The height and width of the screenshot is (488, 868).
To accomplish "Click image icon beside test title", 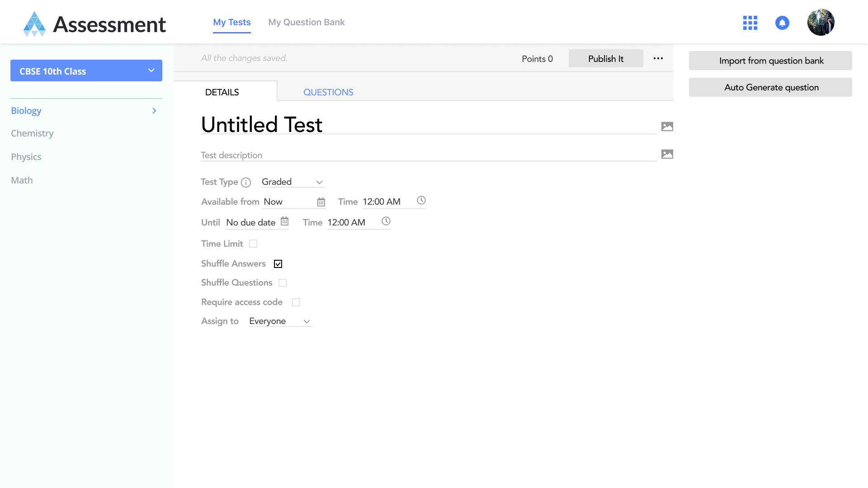I will 667,127.
